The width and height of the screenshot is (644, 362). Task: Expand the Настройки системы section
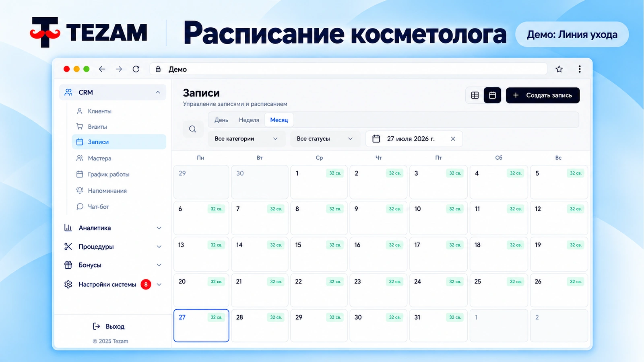pos(113,284)
